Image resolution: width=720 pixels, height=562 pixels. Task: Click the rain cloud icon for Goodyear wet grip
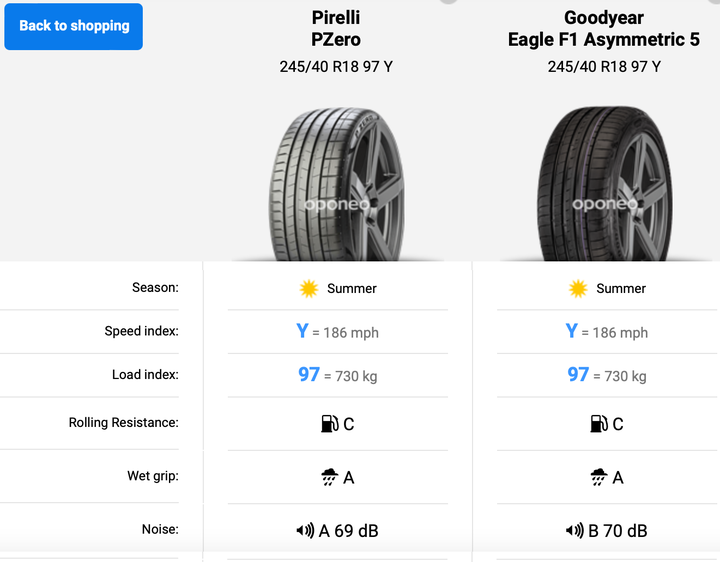click(598, 478)
